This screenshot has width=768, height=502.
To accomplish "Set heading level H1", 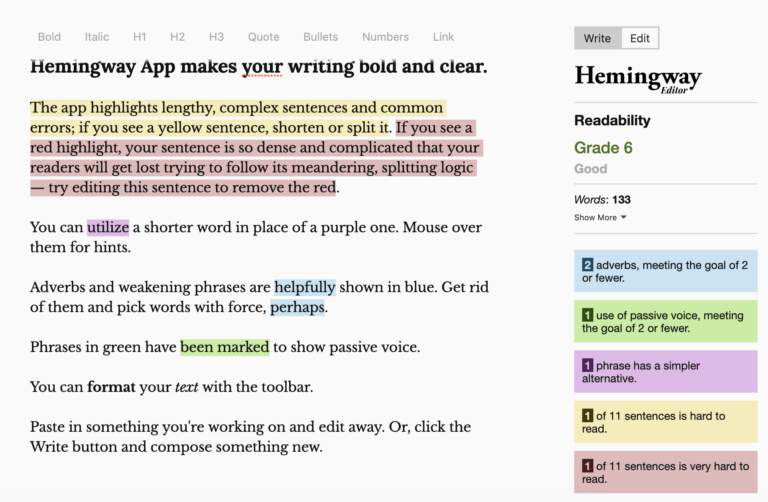I will pyautogui.click(x=140, y=37).
